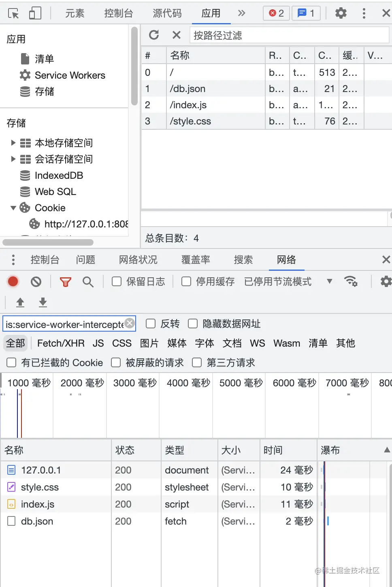Viewport: 392px width, 587px height.
Task: Open Service Workers in sidebar
Action: tap(62, 75)
